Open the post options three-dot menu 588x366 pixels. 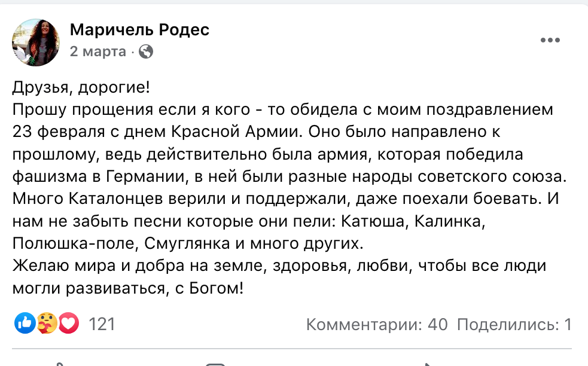tap(550, 41)
